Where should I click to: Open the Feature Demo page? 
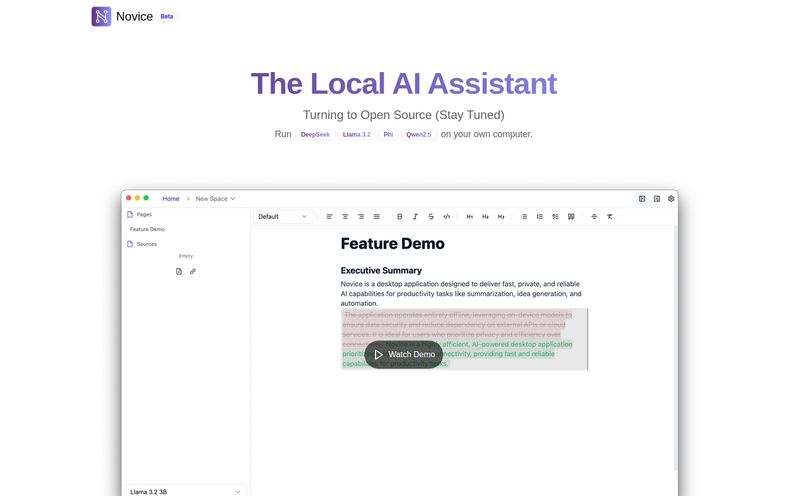[147, 229]
